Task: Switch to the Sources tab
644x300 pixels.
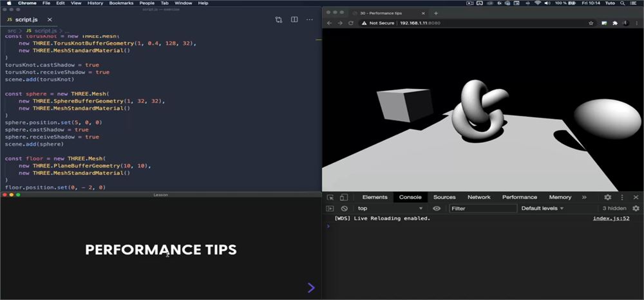Action: (x=444, y=198)
